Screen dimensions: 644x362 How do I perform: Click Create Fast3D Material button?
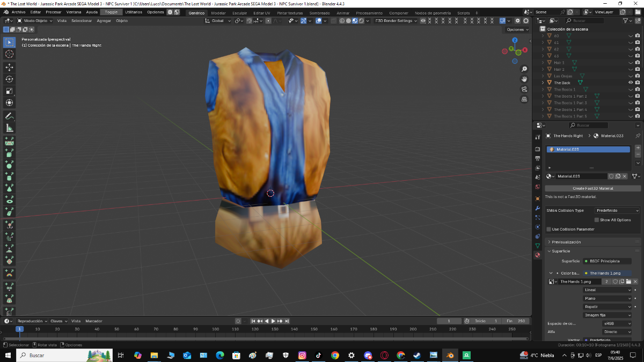click(593, 188)
